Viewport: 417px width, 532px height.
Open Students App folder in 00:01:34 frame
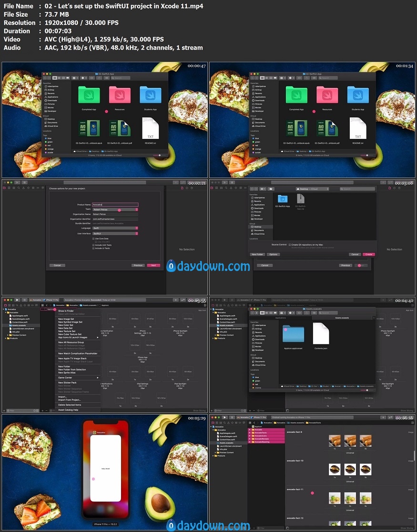coord(358,95)
